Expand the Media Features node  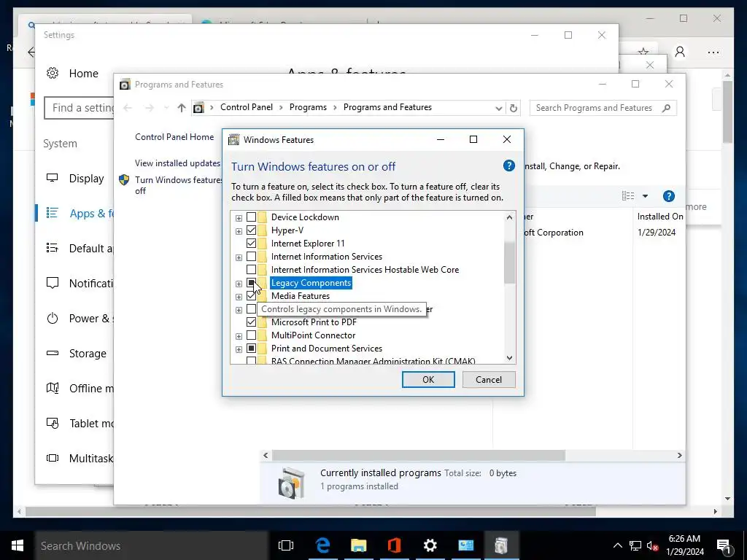[239, 297]
